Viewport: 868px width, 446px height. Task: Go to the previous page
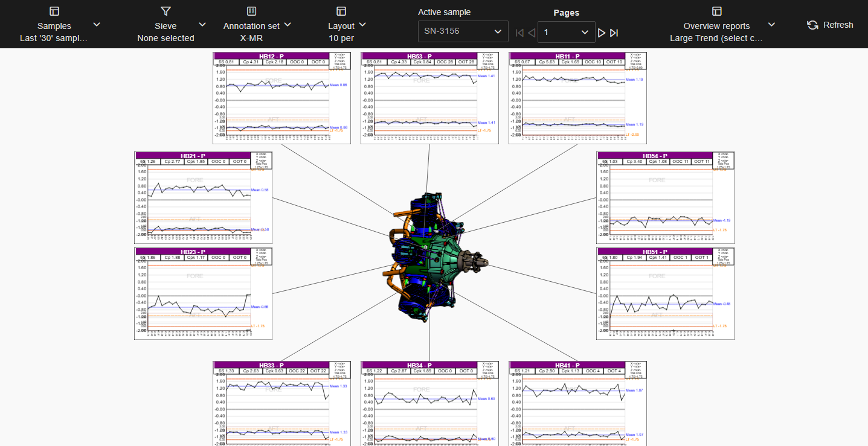point(532,33)
